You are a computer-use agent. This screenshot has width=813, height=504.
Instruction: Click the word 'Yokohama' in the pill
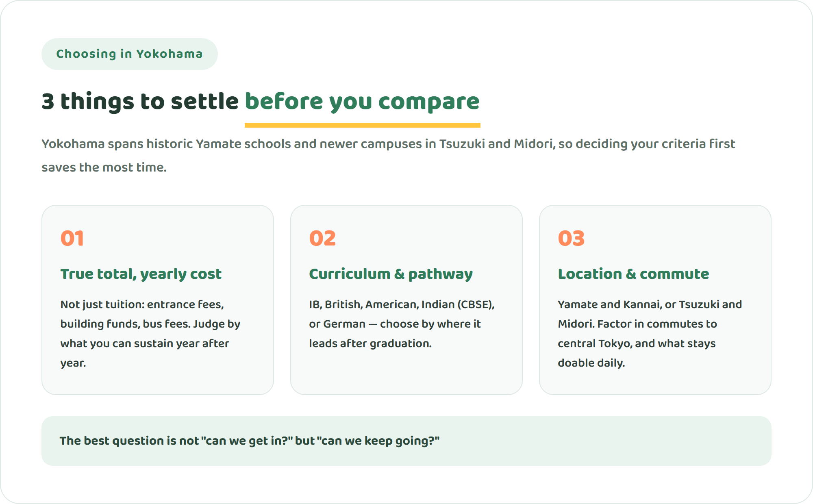(x=169, y=54)
